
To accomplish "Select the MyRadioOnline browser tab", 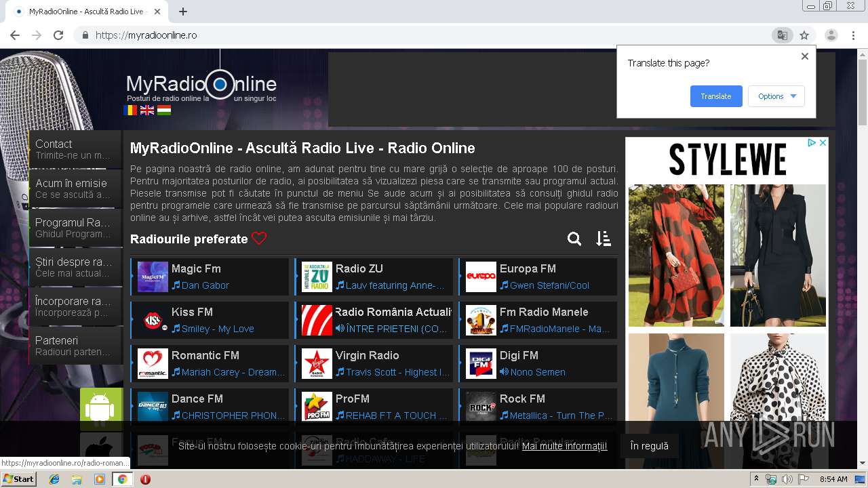I will tap(87, 12).
